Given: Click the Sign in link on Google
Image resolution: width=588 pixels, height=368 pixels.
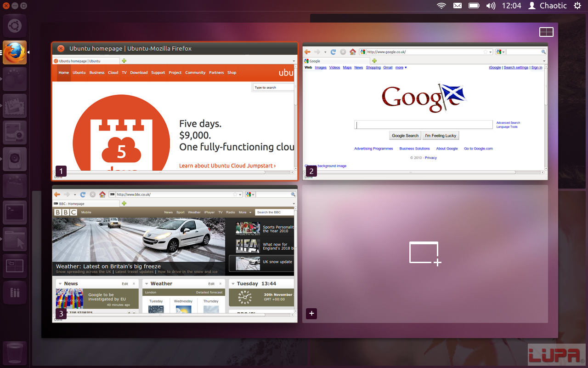Looking at the screenshot, I should tap(537, 68).
